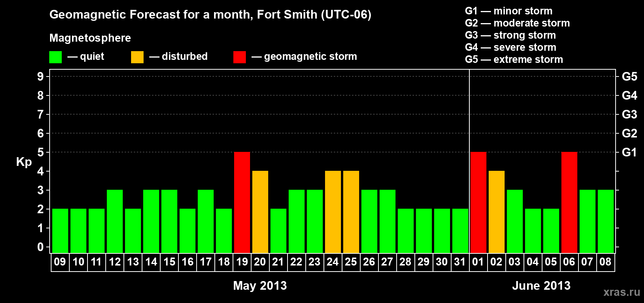
Task: Click date cell 04 in June
Action: [x=533, y=262]
